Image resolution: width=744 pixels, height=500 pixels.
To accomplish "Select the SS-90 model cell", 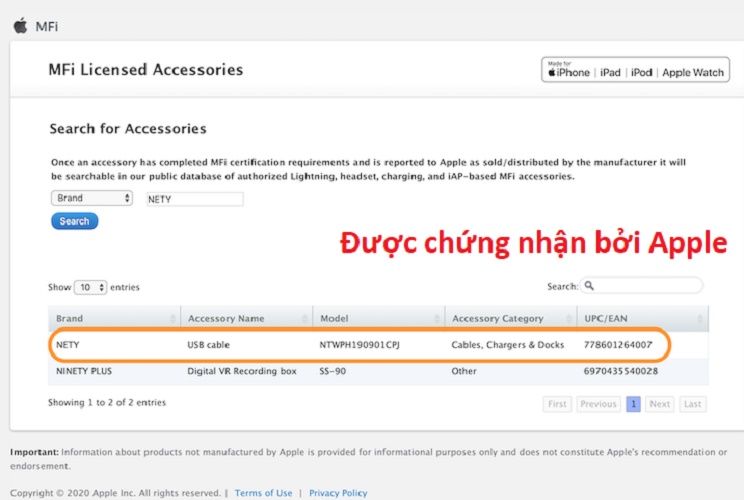I will click(333, 371).
